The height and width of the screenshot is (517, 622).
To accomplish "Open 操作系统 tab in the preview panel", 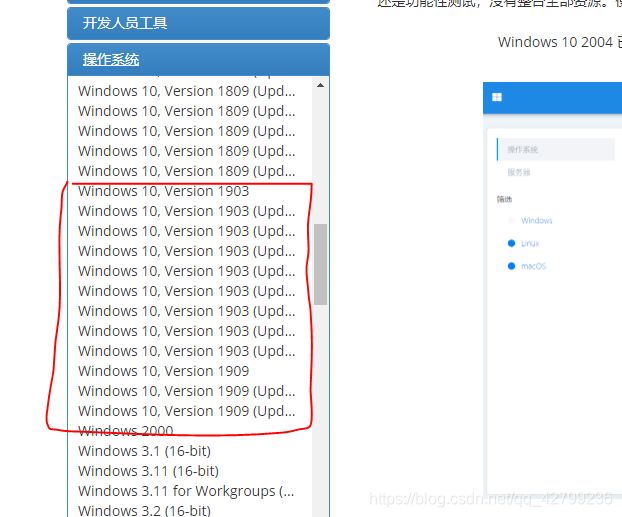I will 556,150.
